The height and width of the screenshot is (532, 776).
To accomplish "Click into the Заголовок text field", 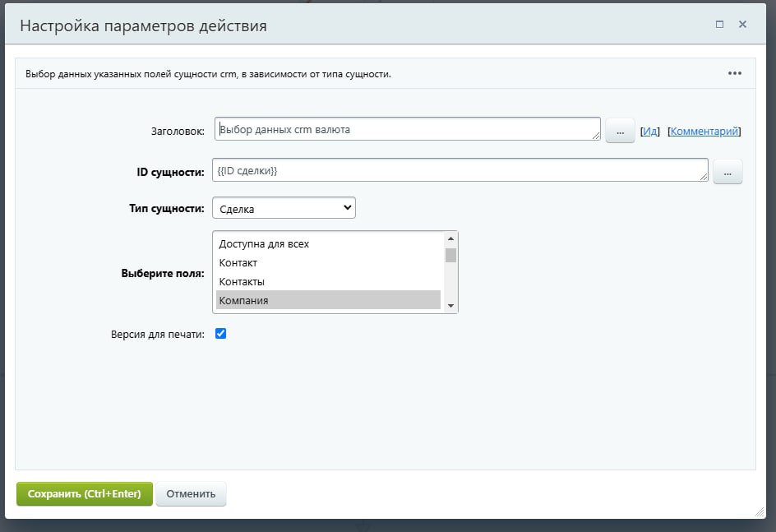I will click(407, 129).
